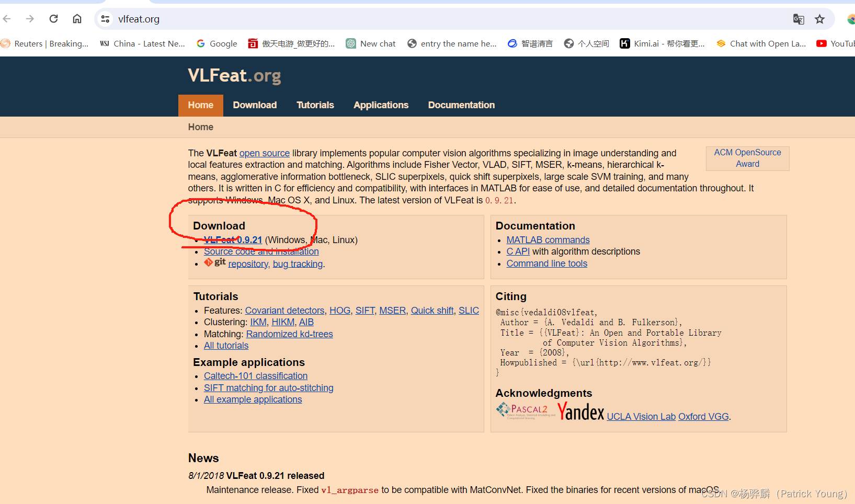
Task: Open ACM OpenSource Award link
Action: click(748, 158)
